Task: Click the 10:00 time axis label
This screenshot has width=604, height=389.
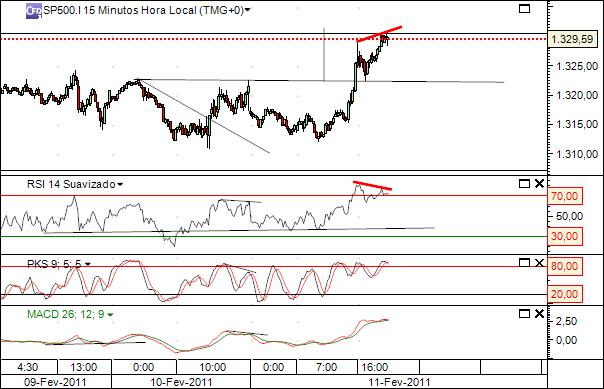Action: tap(212, 367)
